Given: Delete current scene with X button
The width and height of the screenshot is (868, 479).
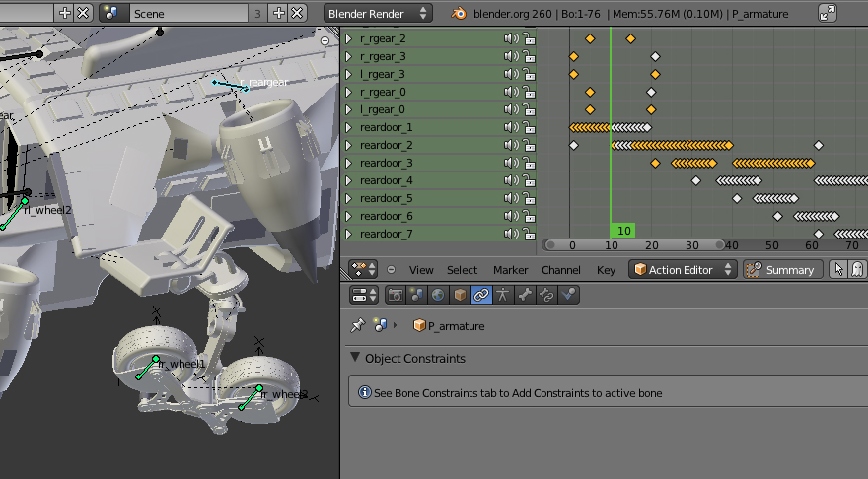Looking at the screenshot, I should coord(297,13).
